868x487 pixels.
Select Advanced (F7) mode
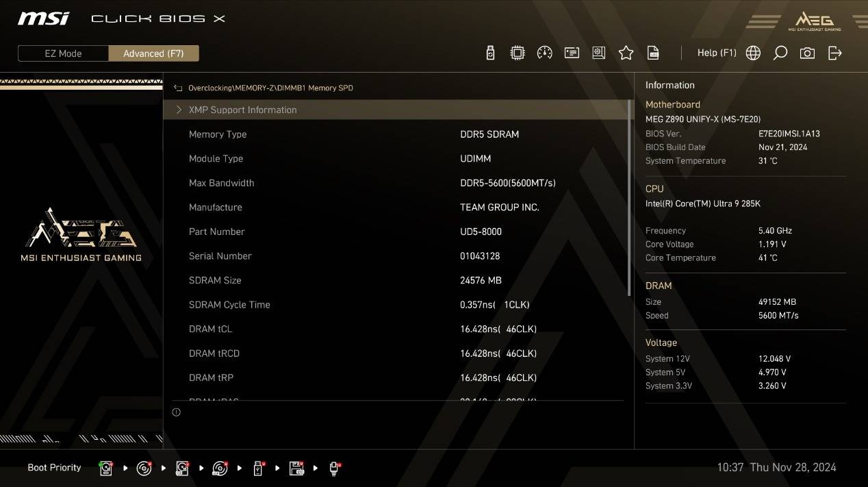(153, 53)
